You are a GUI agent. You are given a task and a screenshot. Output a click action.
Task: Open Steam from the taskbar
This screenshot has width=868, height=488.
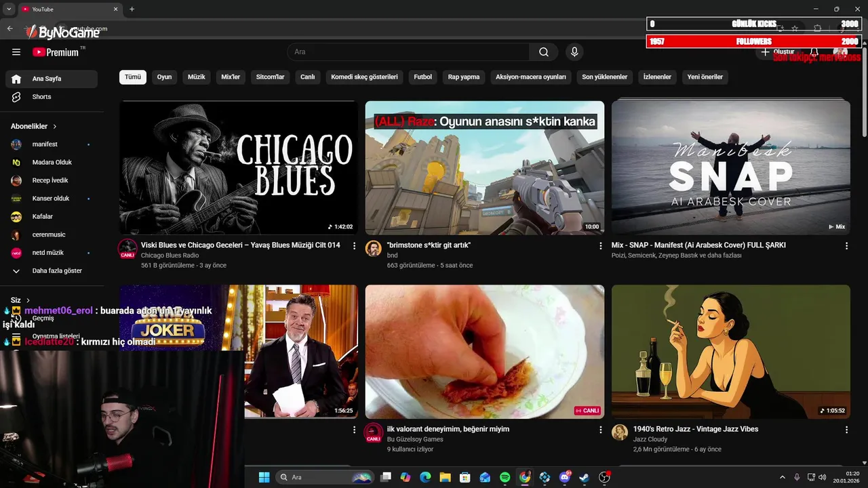(584, 477)
